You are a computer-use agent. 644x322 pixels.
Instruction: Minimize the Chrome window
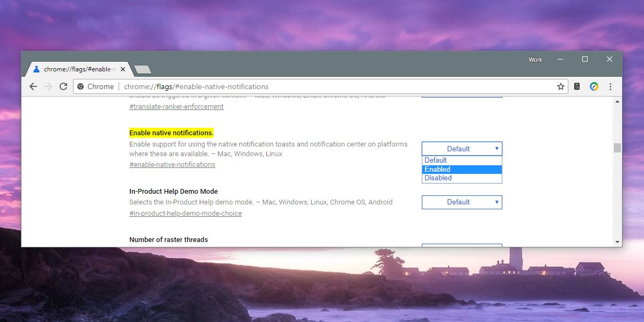(x=560, y=59)
